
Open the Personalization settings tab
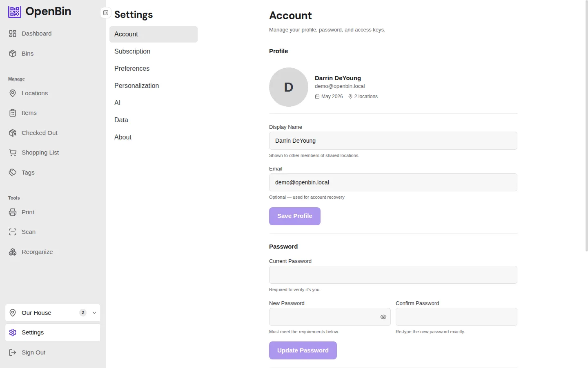point(154,86)
